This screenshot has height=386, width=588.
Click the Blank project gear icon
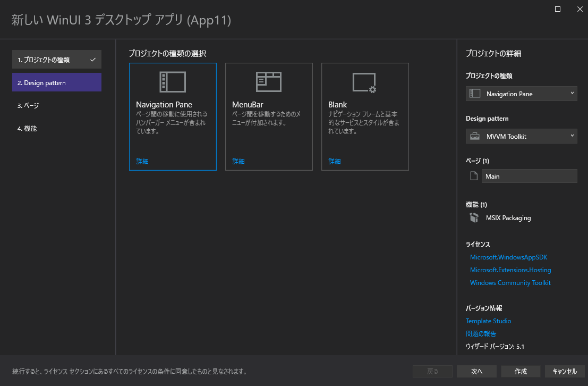[x=364, y=82]
